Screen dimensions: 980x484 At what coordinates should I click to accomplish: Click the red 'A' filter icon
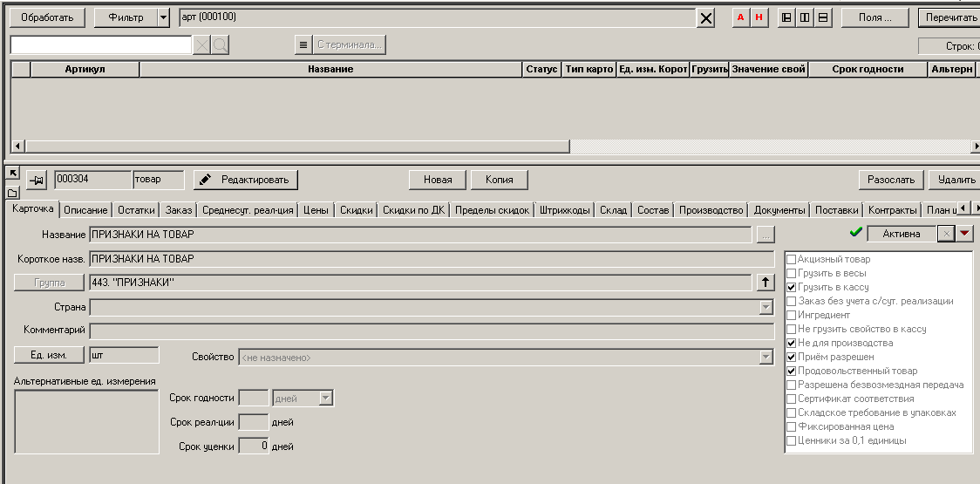[x=741, y=18]
